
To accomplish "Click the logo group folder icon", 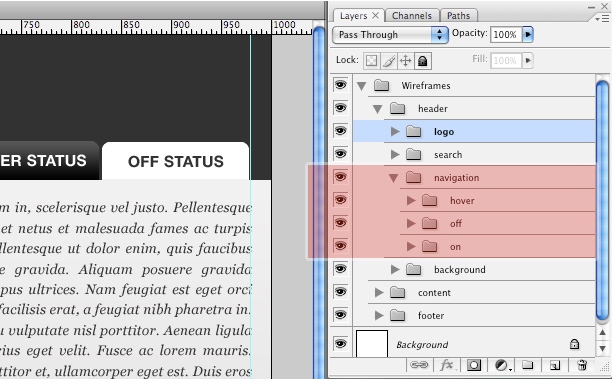I will [x=413, y=132].
